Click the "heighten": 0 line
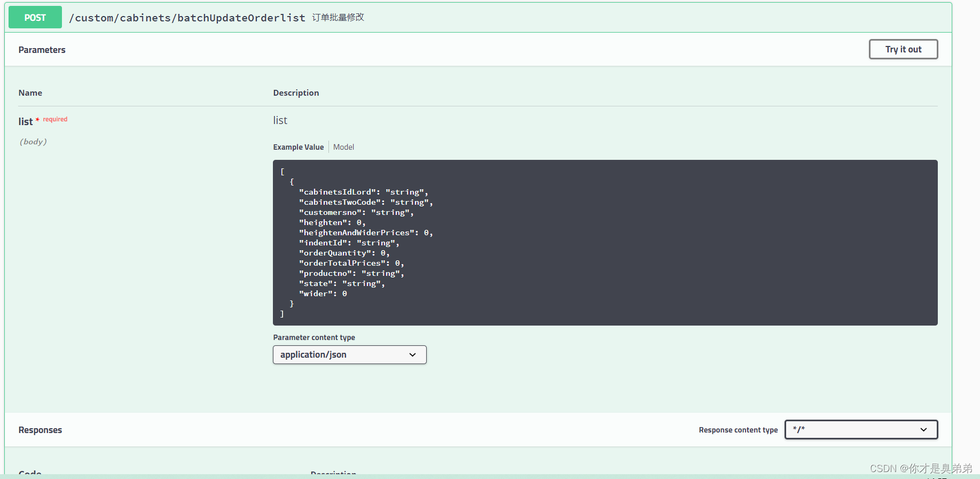980x479 pixels. pyautogui.click(x=332, y=222)
